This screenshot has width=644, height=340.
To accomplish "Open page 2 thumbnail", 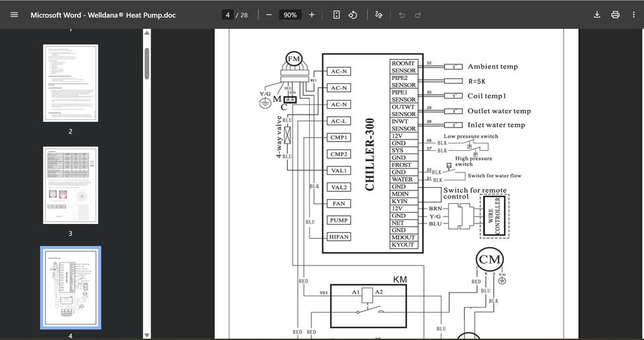I will point(70,83).
